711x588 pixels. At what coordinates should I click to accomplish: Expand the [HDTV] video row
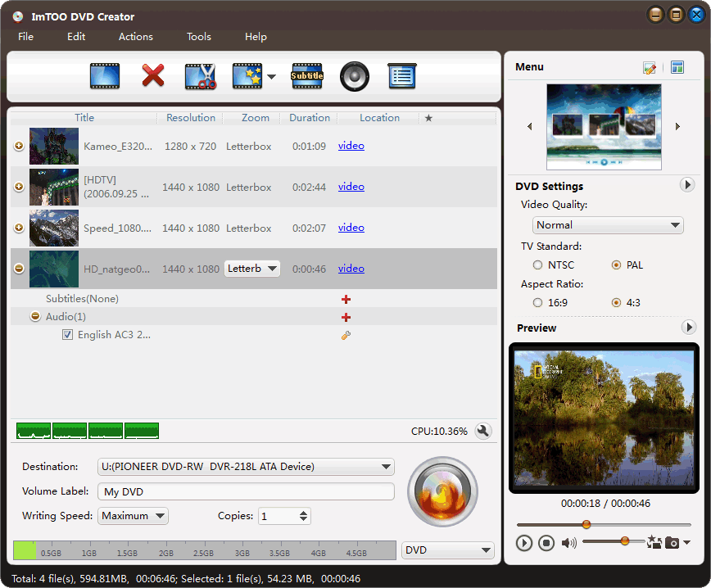coord(19,187)
